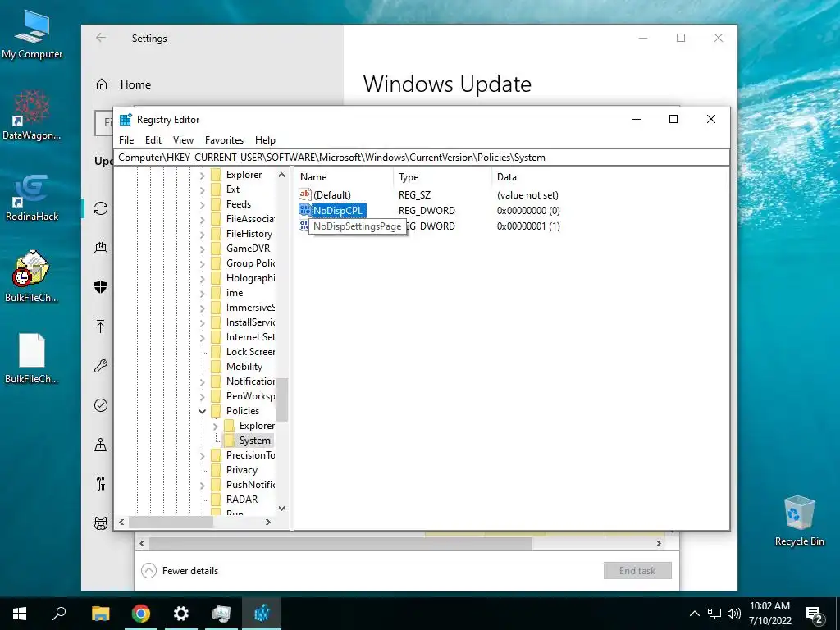
Task: Click the (Default) string value icon
Action: click(x=305, y=194)
